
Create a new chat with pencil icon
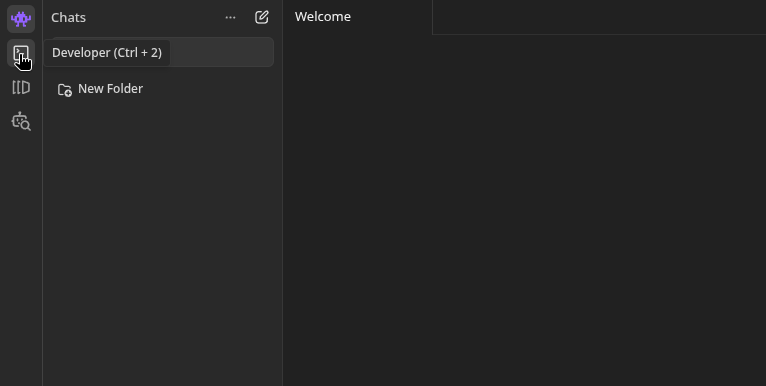pos(262,18)
